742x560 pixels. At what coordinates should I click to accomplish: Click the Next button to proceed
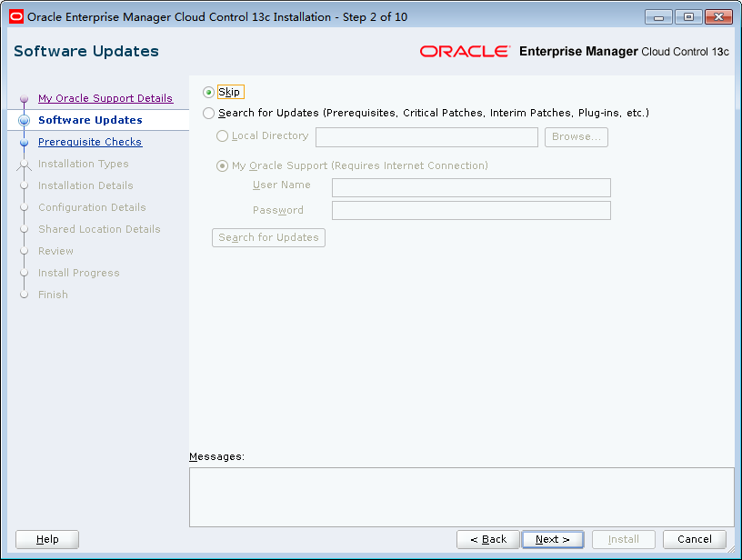(553, 539)
